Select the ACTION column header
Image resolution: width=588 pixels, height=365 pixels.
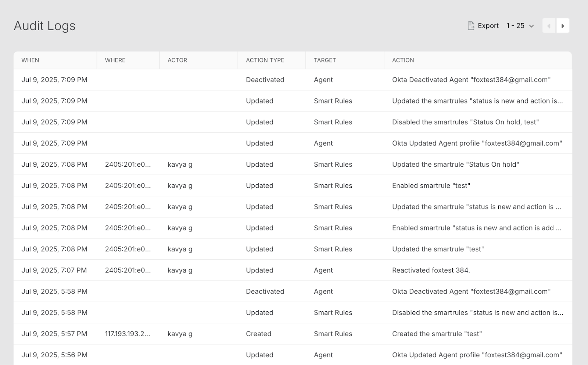coord(403,60)
